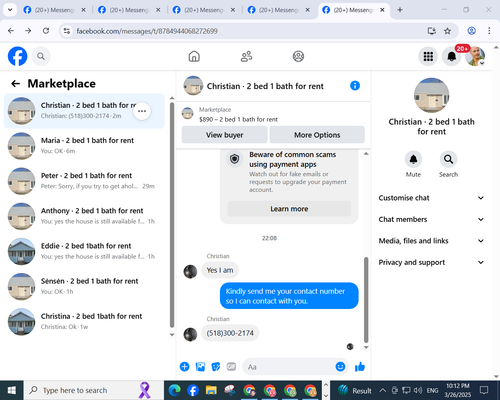500x400 pixels.
Task: Click the chat messages scrollbar
Action: 366,299
